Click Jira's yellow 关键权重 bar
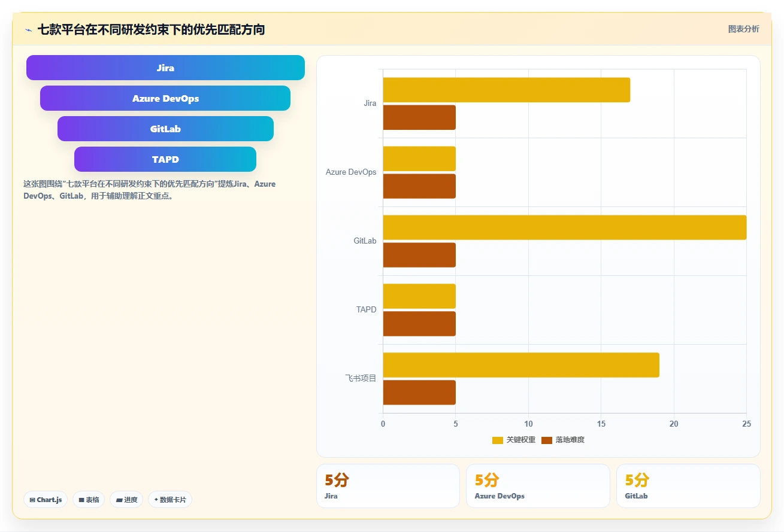784x532 pixels. click(507, 90)
